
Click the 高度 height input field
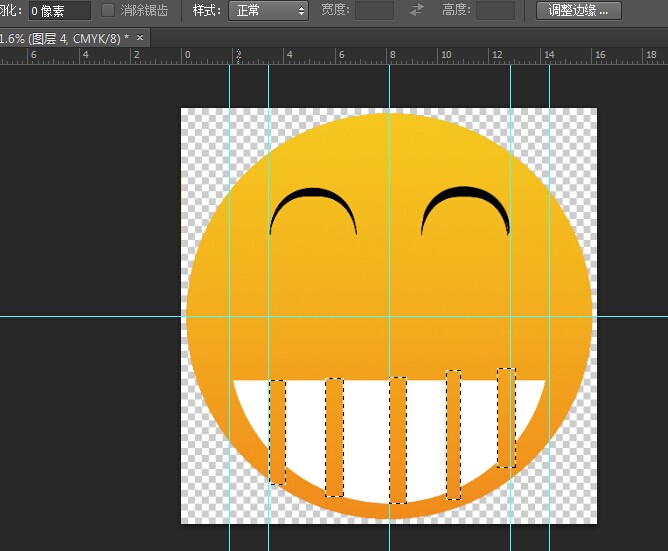coord(495,11)
